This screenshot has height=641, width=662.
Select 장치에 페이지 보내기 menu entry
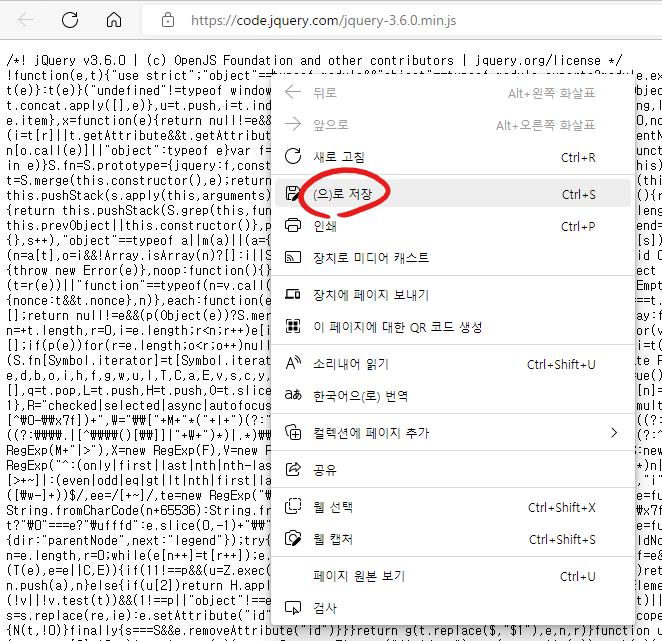click(x=453, y=295)
